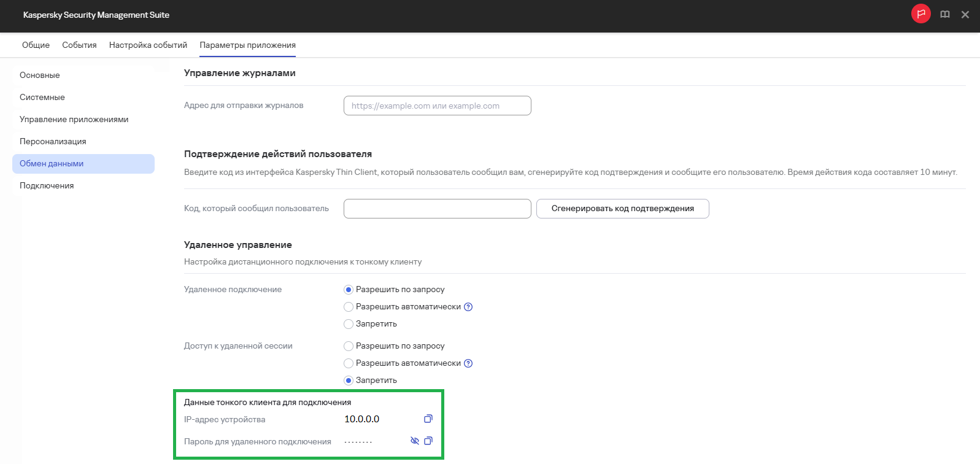This screenshot has height=464, width=980.
Task: Switch to the 'Общие' tab
Action: click(x=36, y=45)
